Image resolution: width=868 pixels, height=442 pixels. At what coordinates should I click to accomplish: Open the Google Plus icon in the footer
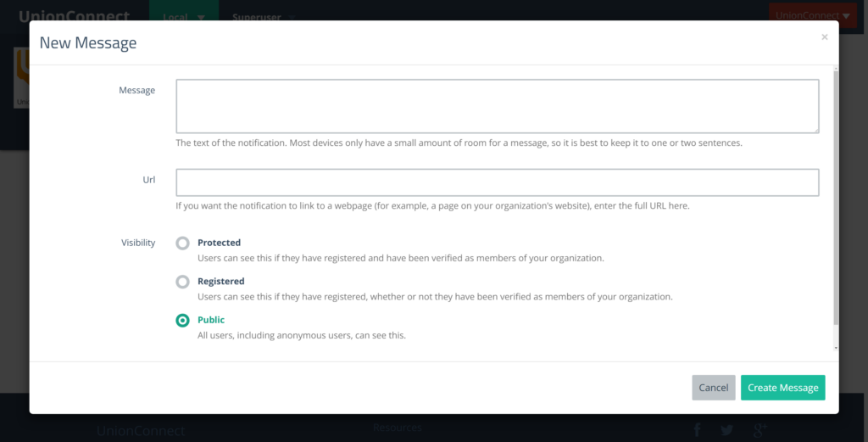click(760, 429)
